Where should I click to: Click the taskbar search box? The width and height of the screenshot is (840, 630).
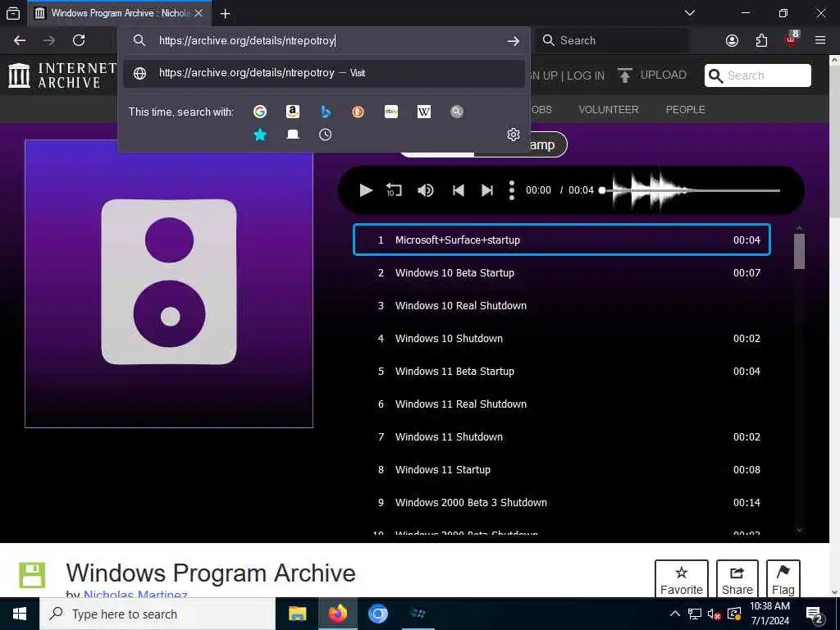[157, 614]
